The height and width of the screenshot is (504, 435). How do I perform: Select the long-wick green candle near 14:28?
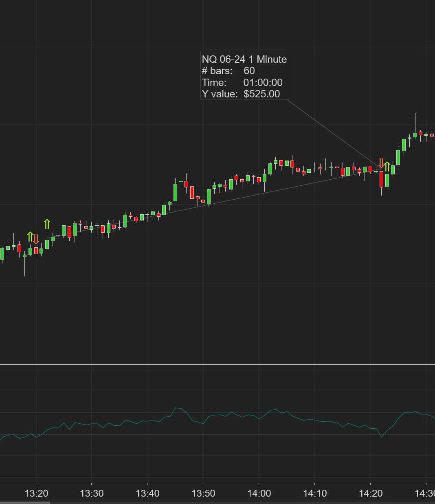(x=415, y=134)
